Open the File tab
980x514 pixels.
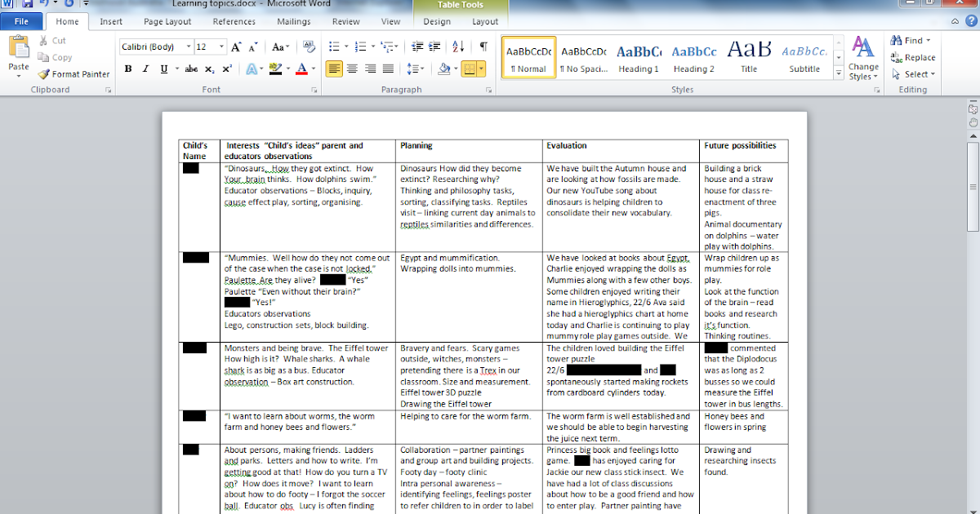[22, 22]
